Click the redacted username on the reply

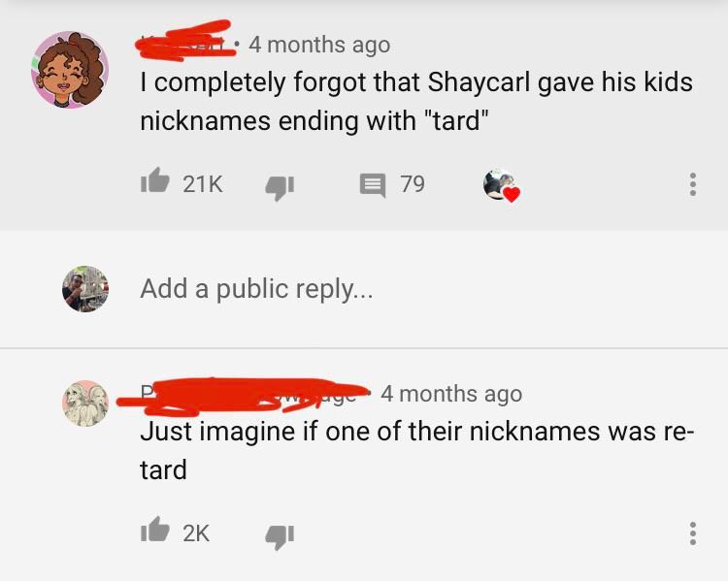point(243,396)
